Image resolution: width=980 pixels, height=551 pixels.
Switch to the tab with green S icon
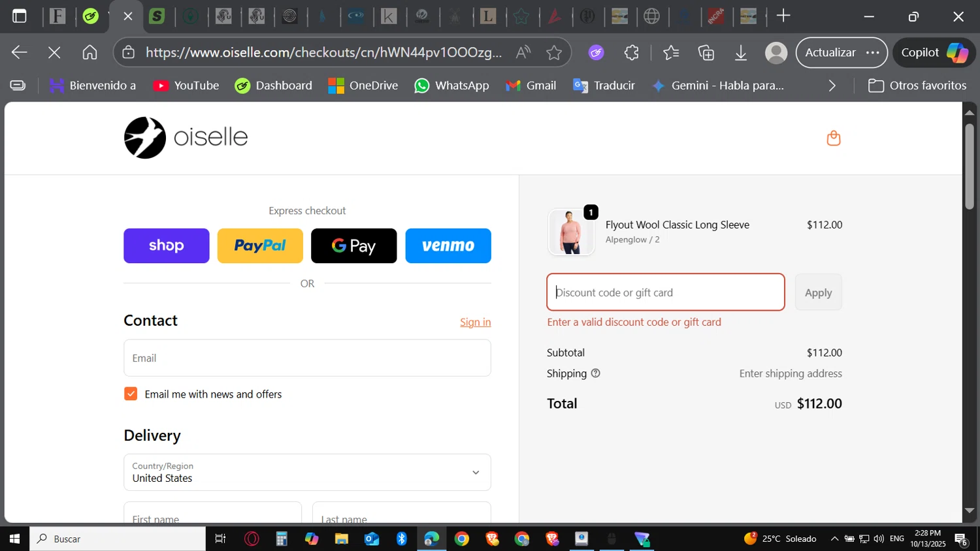click(x=157, y=16)
